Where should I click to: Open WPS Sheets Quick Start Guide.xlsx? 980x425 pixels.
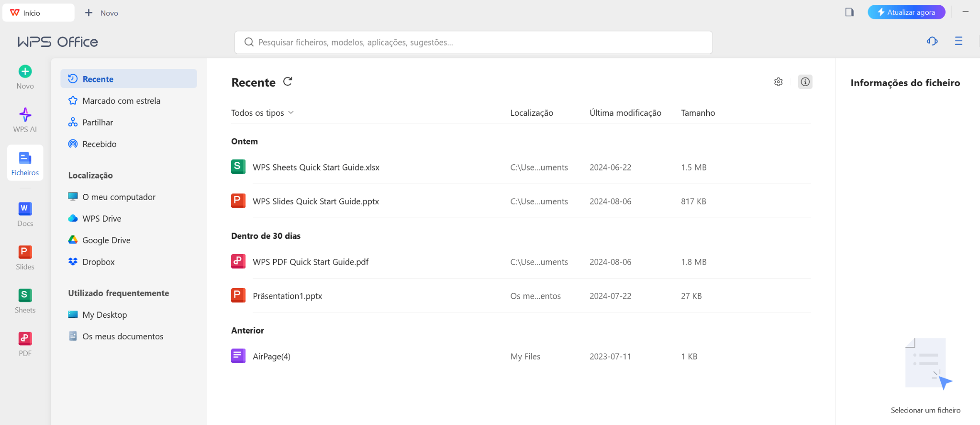316,168
